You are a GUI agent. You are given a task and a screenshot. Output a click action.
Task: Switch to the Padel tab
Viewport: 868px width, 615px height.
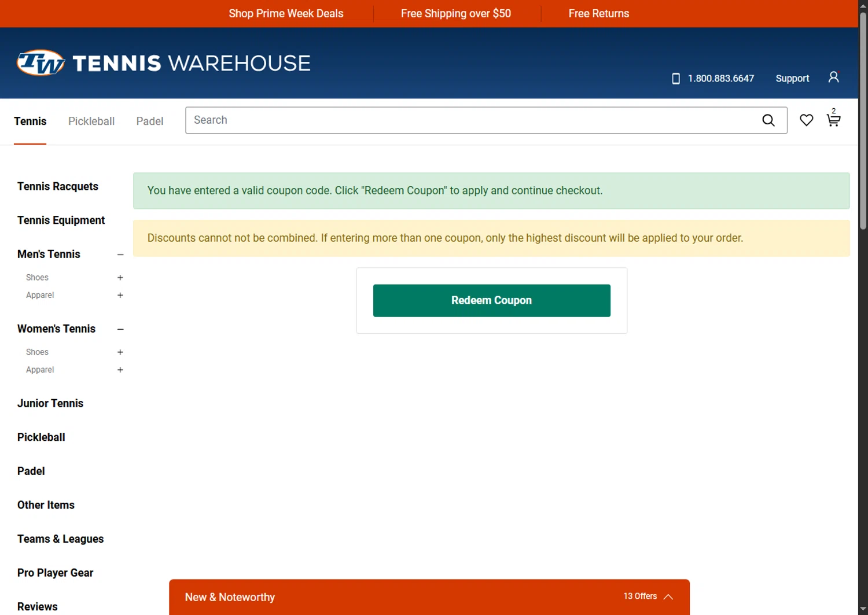coord(150,121)
